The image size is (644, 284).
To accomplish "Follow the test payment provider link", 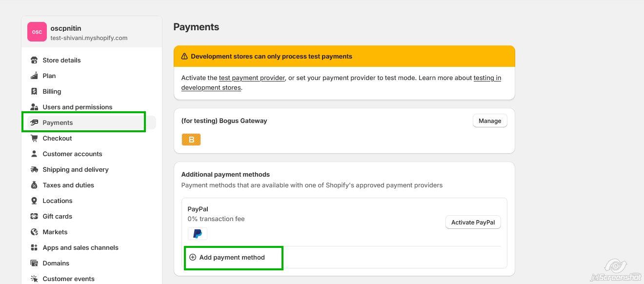I will 252,78.
